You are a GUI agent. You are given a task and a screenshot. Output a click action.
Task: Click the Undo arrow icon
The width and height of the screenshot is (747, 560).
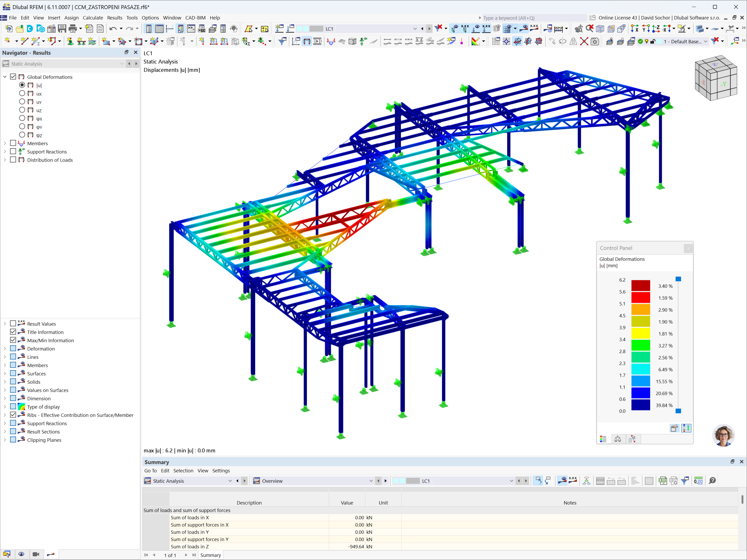pyautogui.click(x=113, y=29)
